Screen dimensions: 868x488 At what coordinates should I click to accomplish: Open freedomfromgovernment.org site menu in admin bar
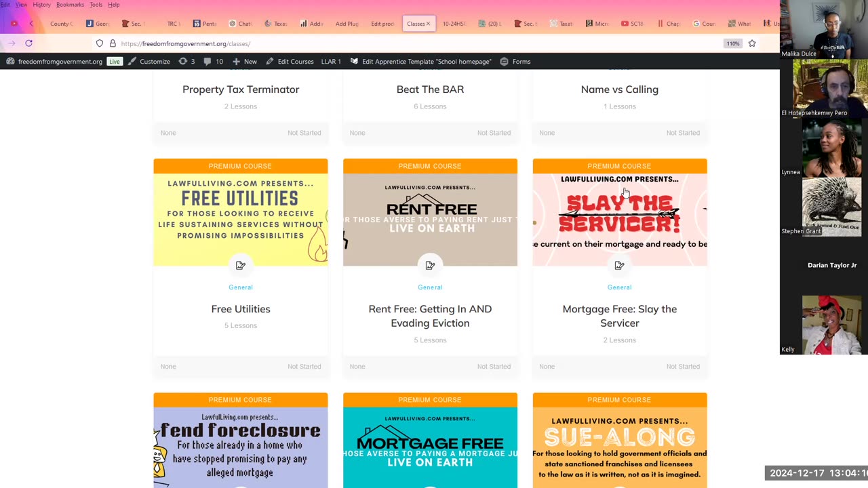pos(55,62)
